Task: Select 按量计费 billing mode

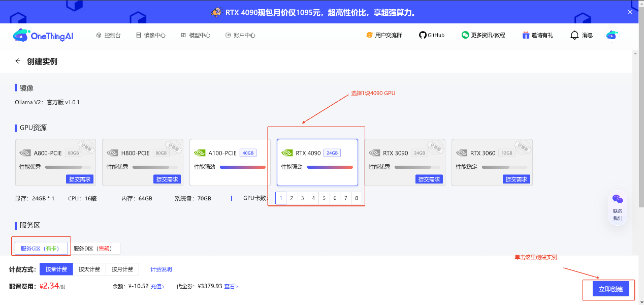Action: point(56,269)
